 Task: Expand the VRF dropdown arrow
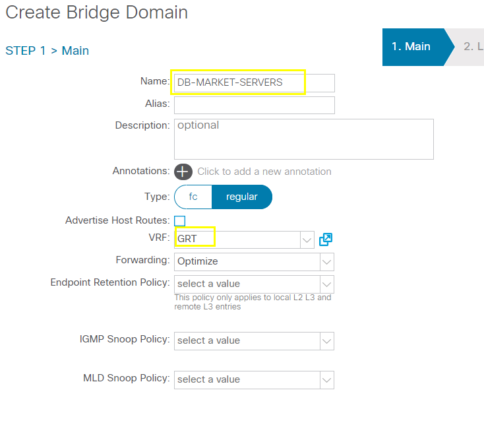pos(307,240)
